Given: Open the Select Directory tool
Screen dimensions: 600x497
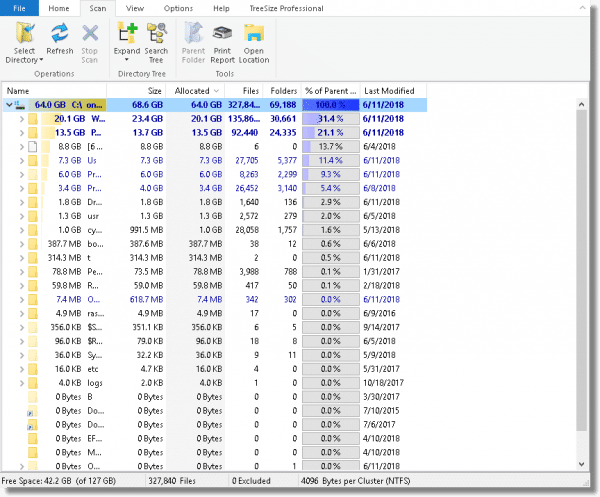Looking at the screenshot, I should (x=24, y=42).
